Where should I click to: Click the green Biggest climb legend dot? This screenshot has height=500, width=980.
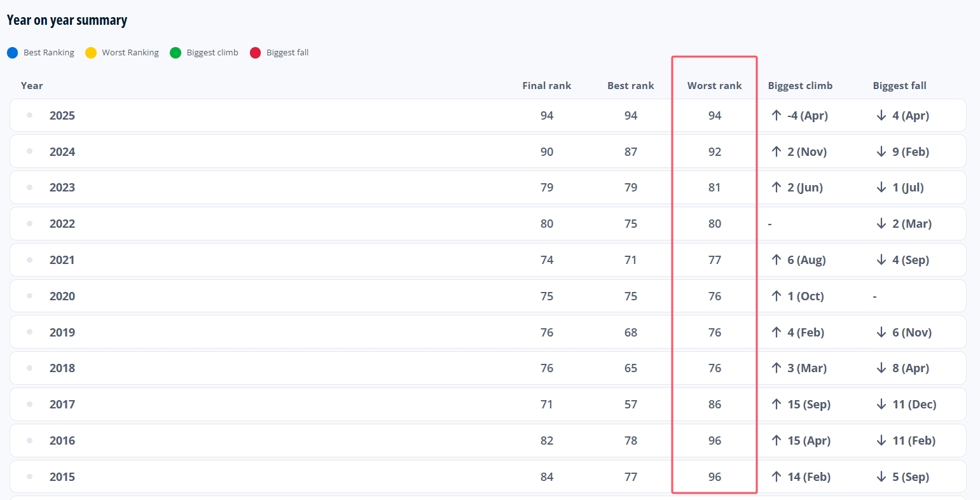(176, 53)
